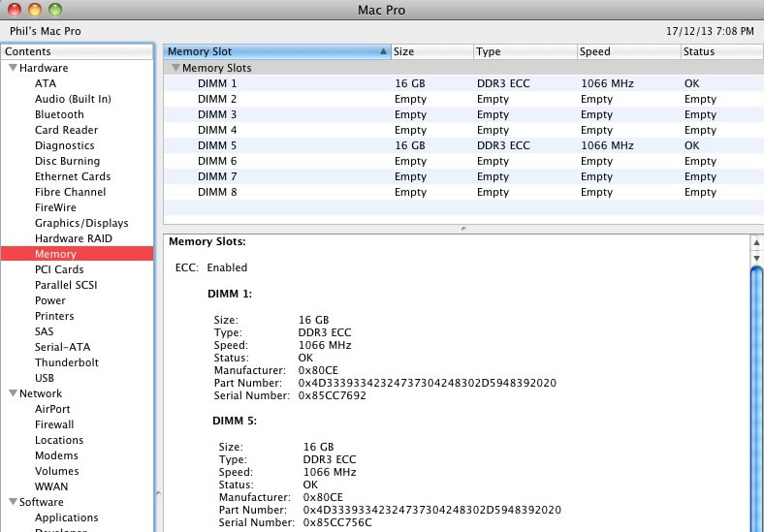Select Card Reader in sidebar
The width and height of the screenshot is (764, 532).
pos(66,130)
